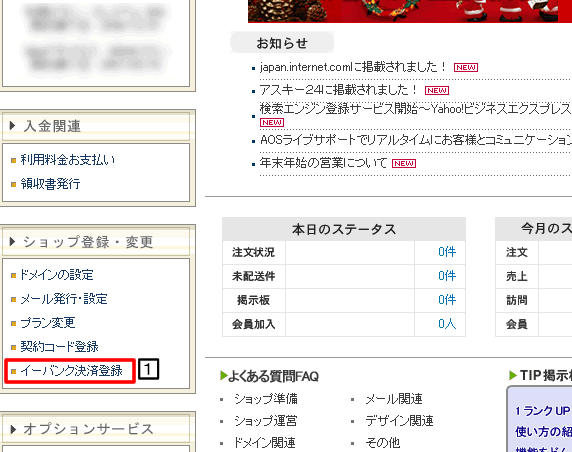The height and width of the screenshot is (452, 572).
Task: Click the triangle beside ショップ登録・変更 header
Action: [x=12, y=242]
